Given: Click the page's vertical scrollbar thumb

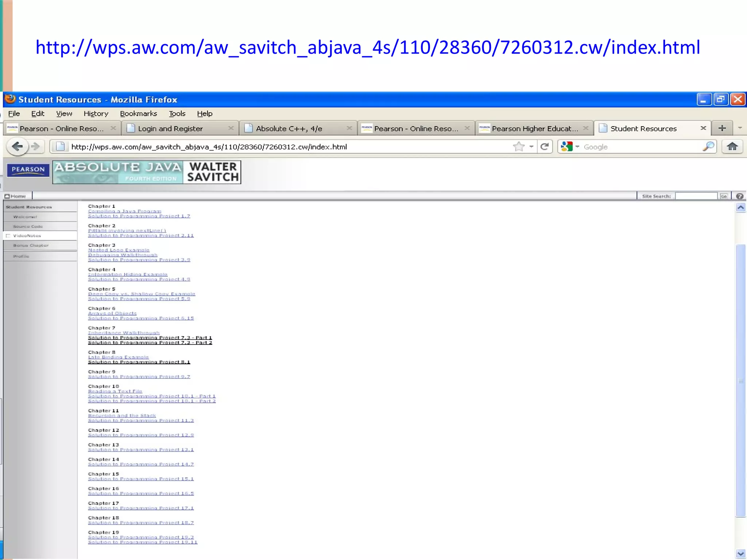Looking at the screenshot, I should [x=740, y=381].
